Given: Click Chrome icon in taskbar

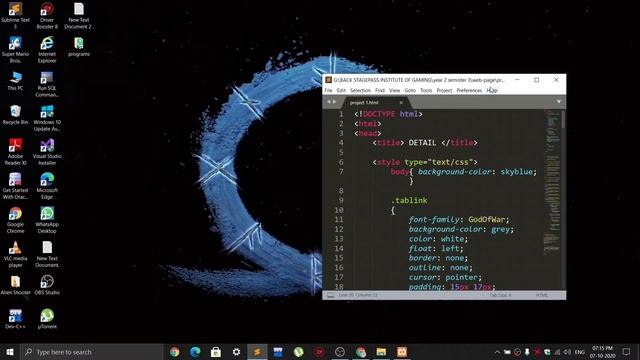Looking at the screenshot, I should (175, 351).
